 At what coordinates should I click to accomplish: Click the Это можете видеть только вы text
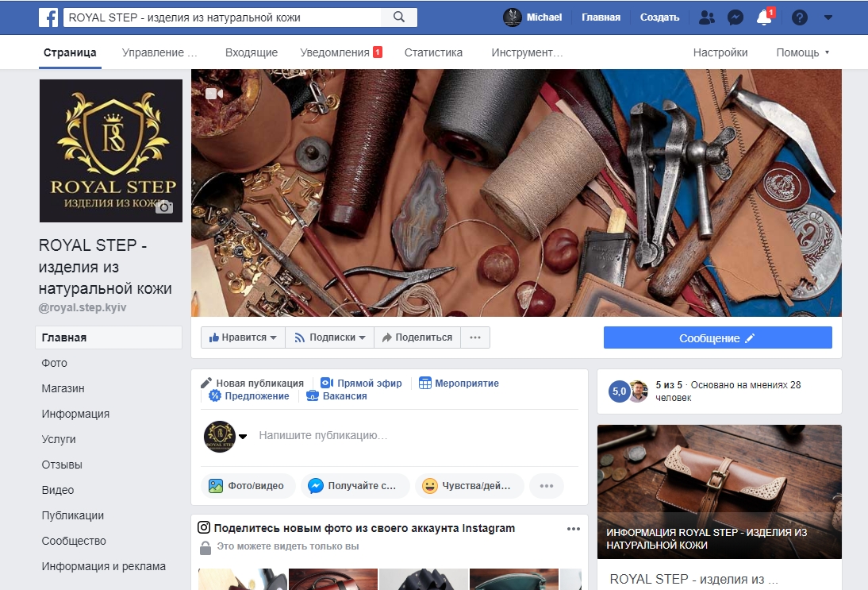coord(287,546)
